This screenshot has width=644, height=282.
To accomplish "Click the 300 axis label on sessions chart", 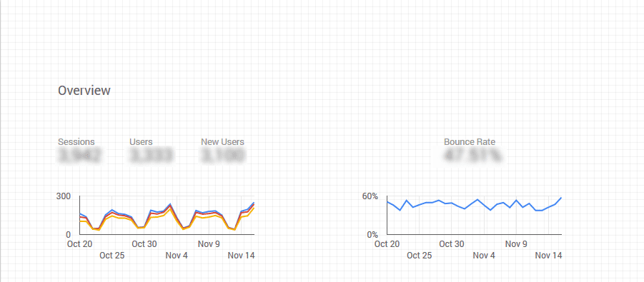I will [x=63, y=196].
